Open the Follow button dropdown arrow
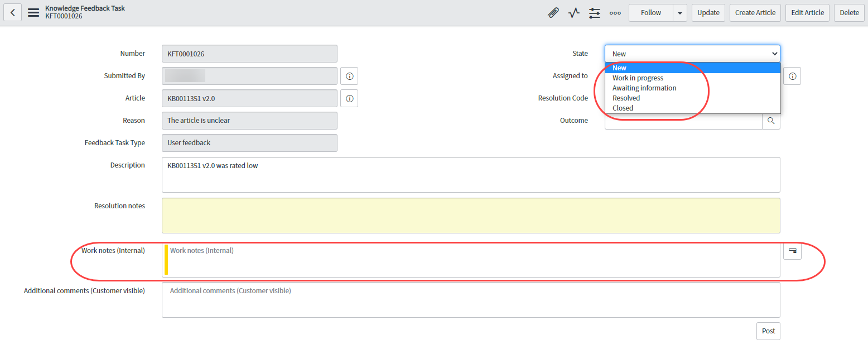This screenshot has width=868, height=344. pos(679,12)
